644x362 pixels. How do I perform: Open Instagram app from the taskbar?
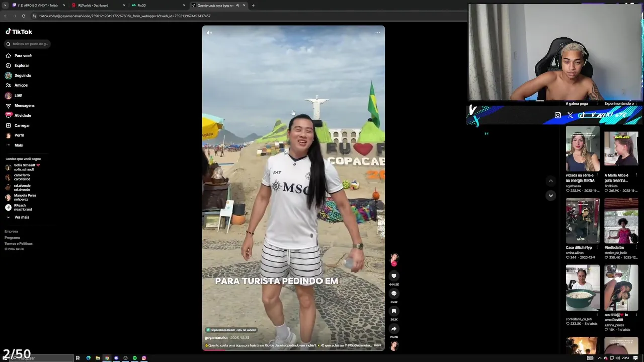click(144, 358)
